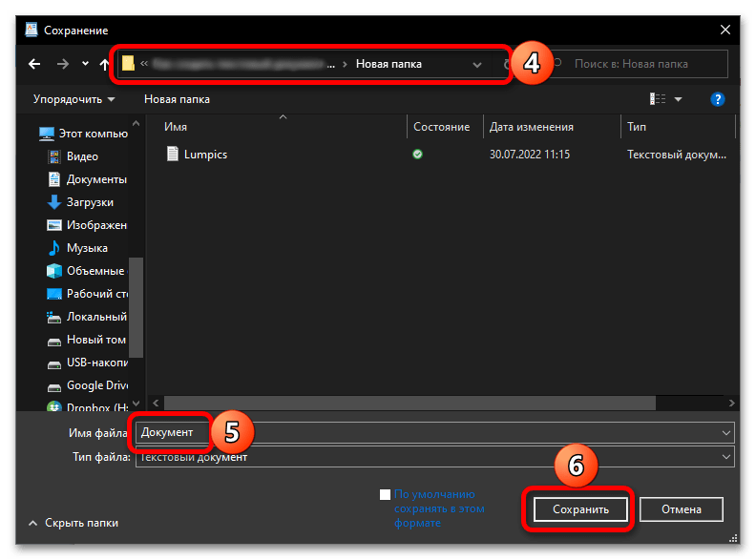Click navigation pane scroll up arrow
This screenshot has height=560, width=756.
[x=136, y=123]
